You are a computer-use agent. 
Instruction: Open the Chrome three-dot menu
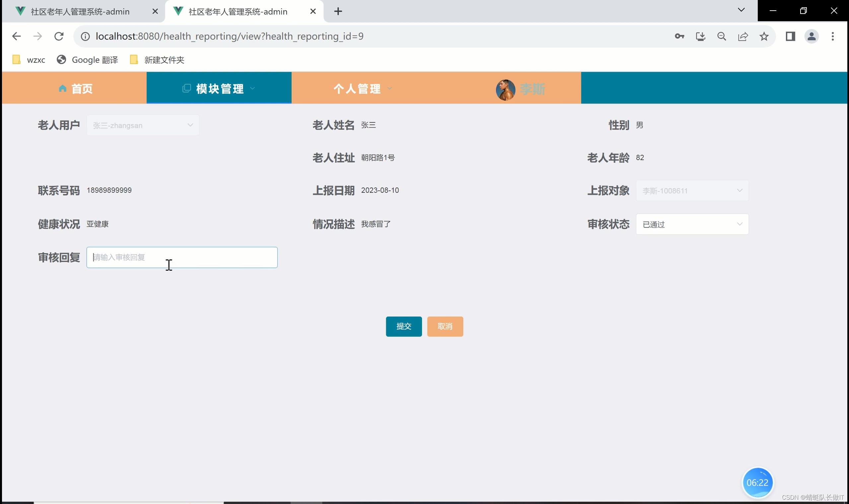[x=832, y=36]
